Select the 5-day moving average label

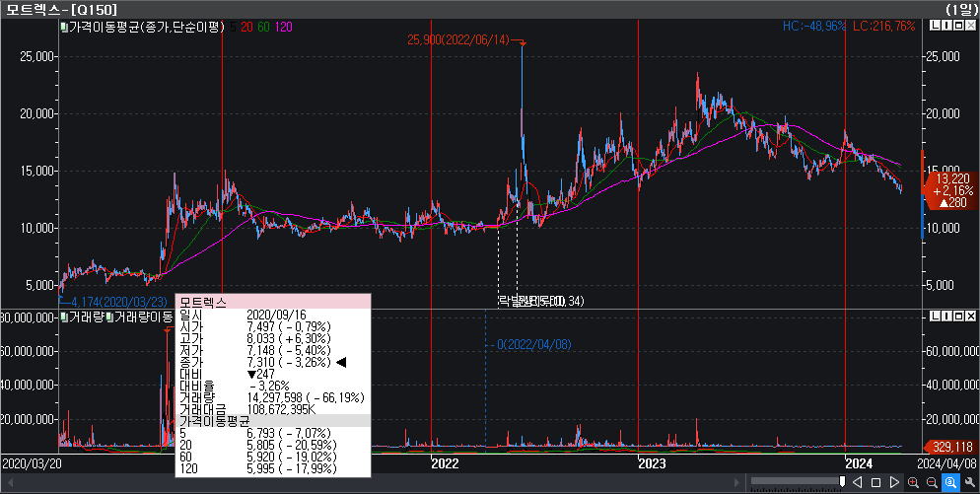click(233, 27)
